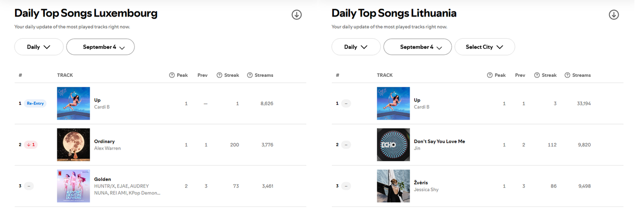Open the Žvėris song title link
644x213 pixels.
coord(421,182)
